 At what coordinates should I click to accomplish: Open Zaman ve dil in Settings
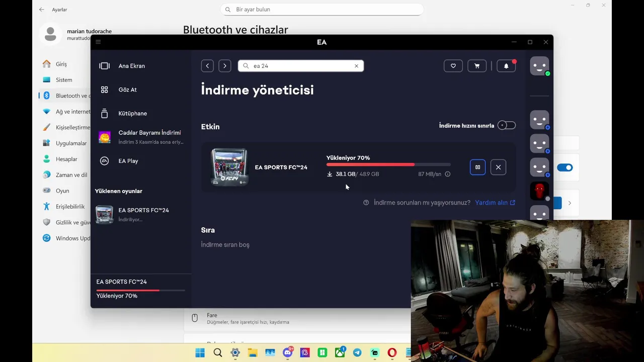[65, 175]
